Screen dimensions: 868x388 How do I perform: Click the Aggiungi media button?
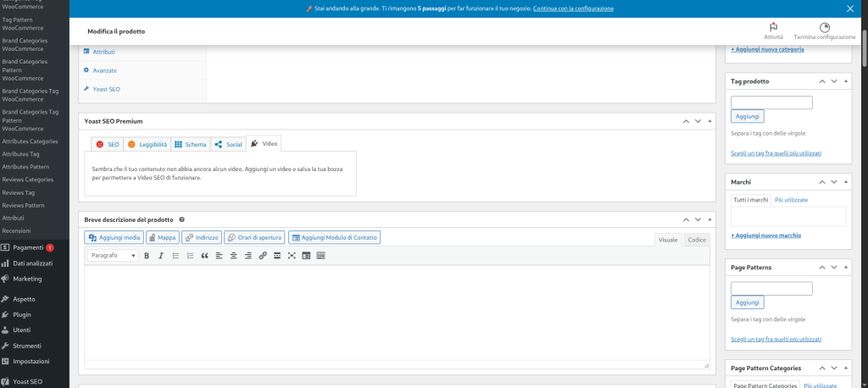pyautogui.click(x=114, y=238)
